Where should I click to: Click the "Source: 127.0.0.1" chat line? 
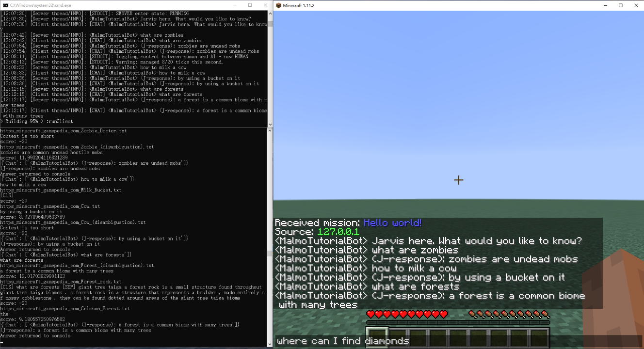point(317,232)
